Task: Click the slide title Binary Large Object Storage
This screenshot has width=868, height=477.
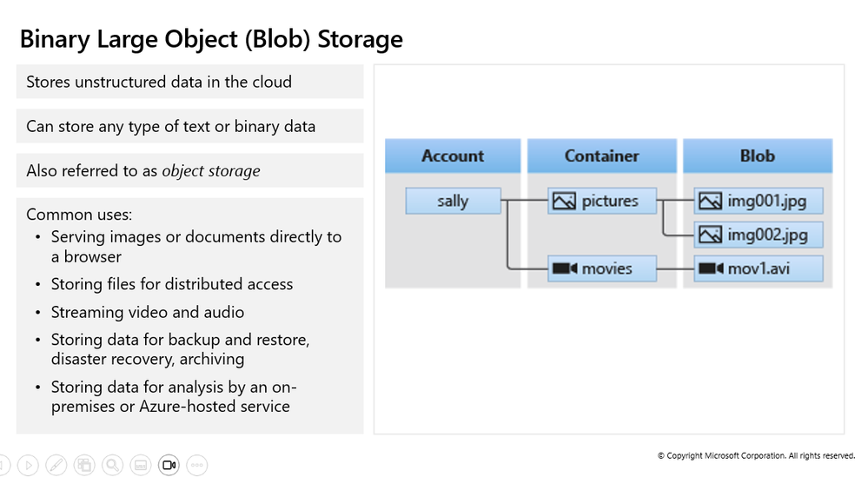Action: click(x=211, y=39)
